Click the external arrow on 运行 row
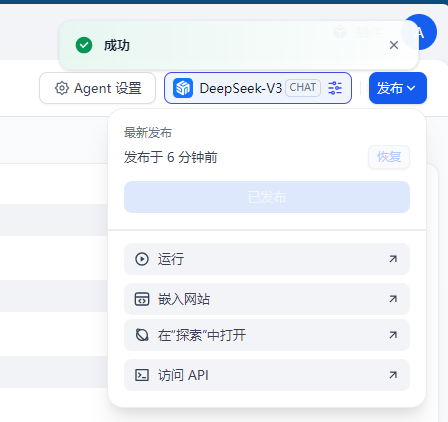This screenshot has width=448, height=422. tap(393, 259)
